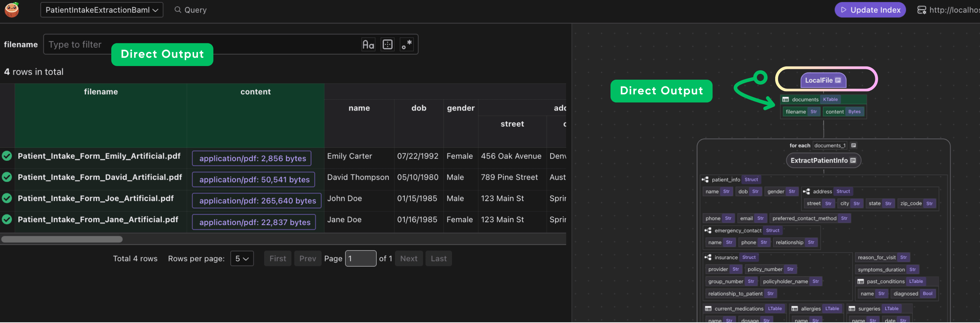Click green check icon for David's row

7,177
